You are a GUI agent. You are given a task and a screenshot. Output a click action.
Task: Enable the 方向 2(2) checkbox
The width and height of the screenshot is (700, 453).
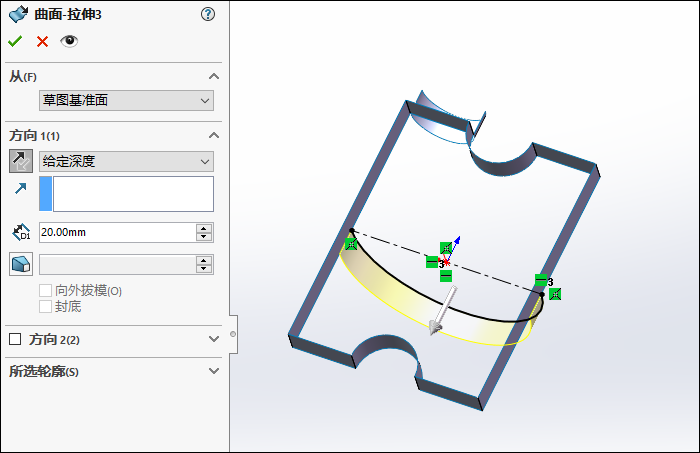pyautogui.click(x=15, y=339)
